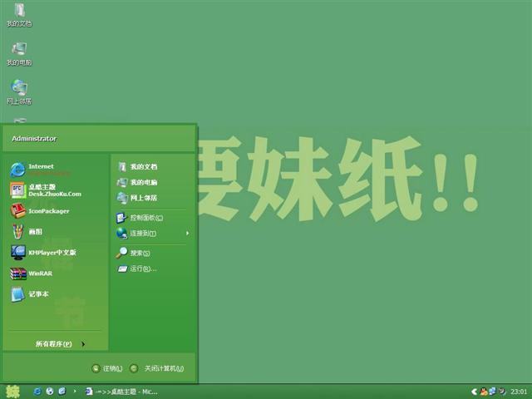
Task: Open the 桌酷主题 Desk.ZhuoKu.Com item
Action: 46,190
